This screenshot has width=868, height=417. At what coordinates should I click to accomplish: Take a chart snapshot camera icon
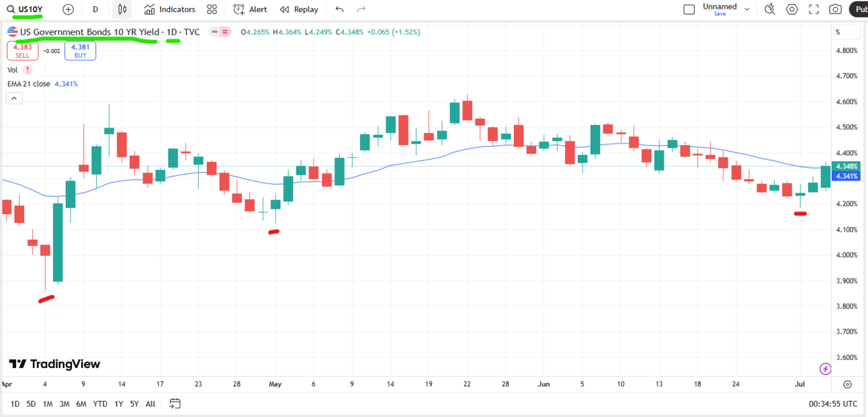point(835,9)
